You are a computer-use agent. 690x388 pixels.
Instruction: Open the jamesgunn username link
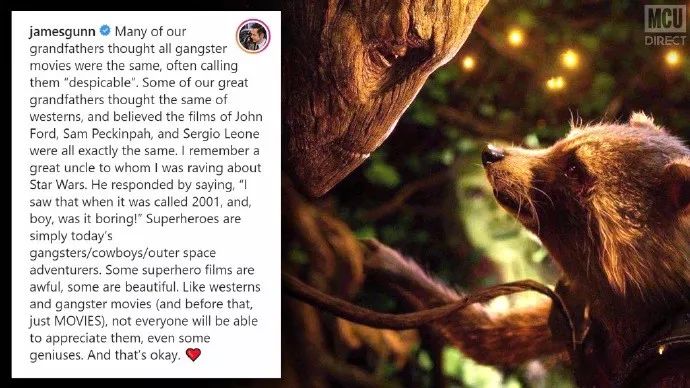click(x=62, y=32)
